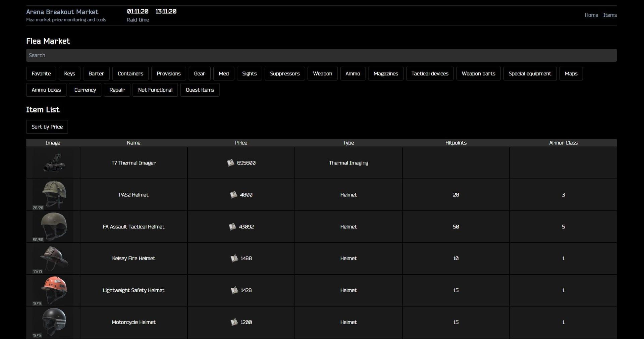Screen dimensions: 644x339
Task: Click the currency icon beside 695600
Action: 230,163
